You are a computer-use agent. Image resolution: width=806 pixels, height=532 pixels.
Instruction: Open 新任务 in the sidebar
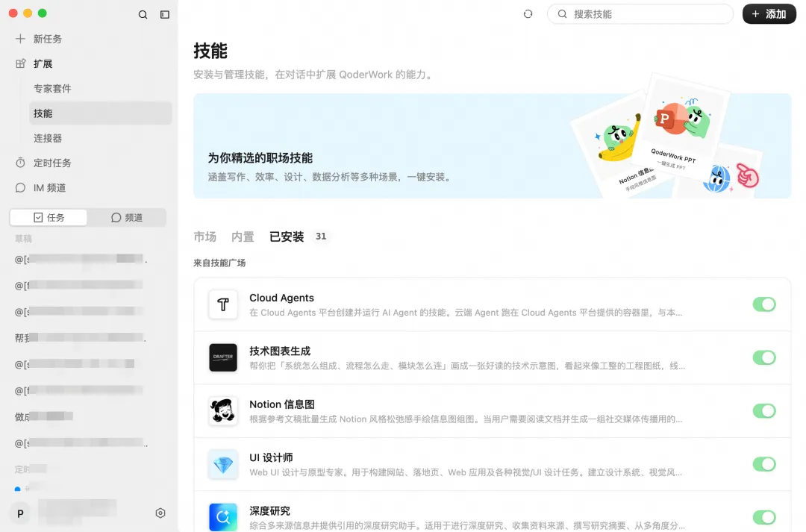pos(47,39)
